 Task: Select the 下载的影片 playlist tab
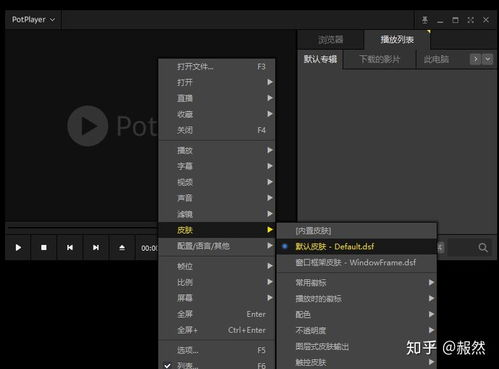[379, 59]
